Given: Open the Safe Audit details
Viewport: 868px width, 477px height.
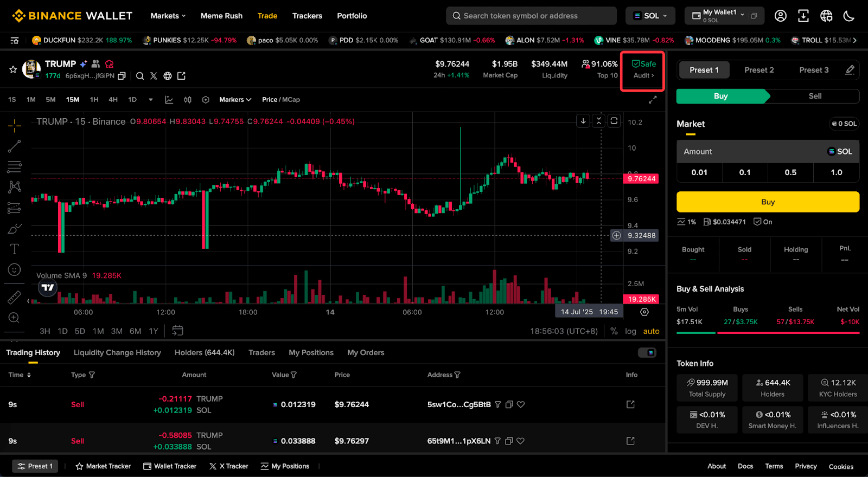Looking at the screenshot, I should 643,70.
